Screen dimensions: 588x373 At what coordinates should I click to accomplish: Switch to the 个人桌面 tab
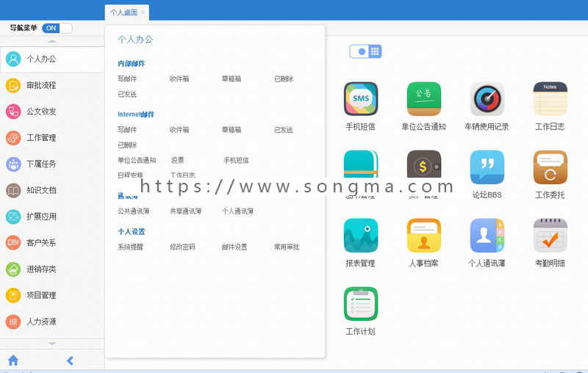(123, 12)
